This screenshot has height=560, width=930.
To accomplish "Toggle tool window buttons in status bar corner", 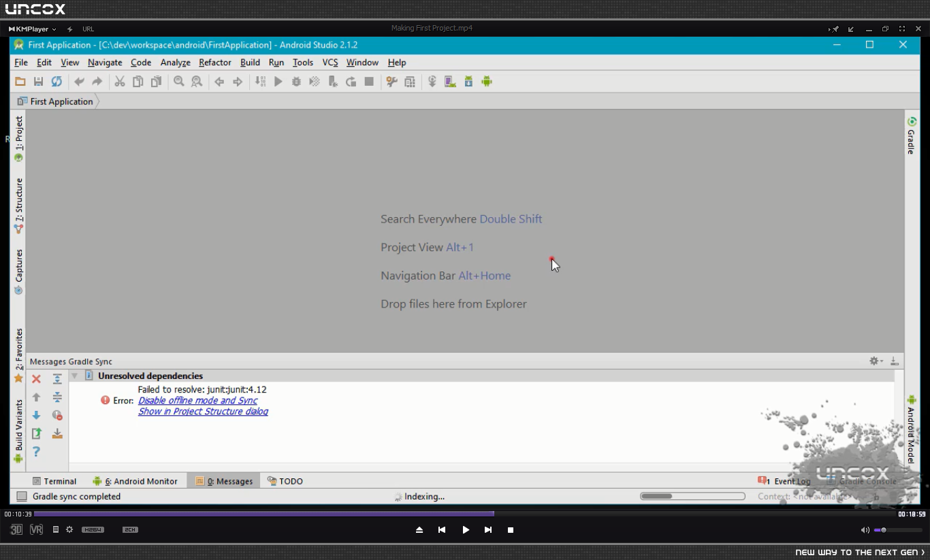I will (x=22, y=497).
